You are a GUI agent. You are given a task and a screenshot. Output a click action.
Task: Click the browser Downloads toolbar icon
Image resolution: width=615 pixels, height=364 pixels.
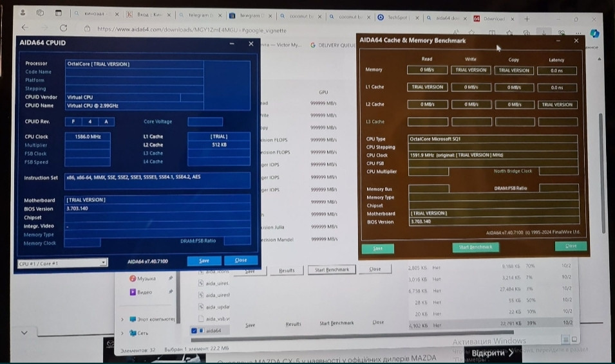click(x=544, y=32)
